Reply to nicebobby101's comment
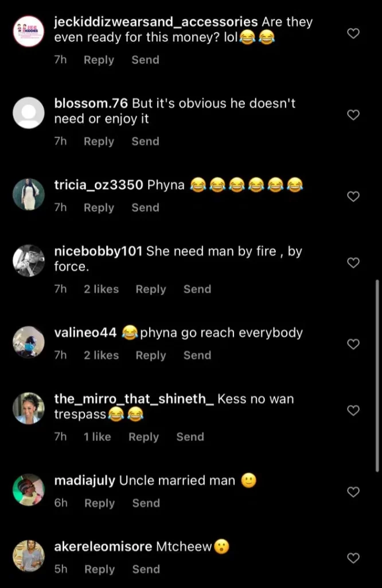This screenshot has width=382, height=588. point(150,289)
